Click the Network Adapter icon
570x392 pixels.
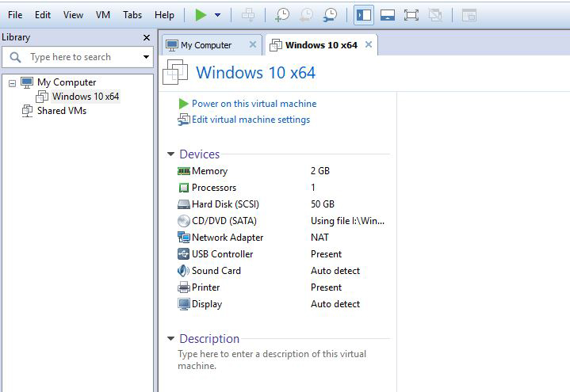184,238
